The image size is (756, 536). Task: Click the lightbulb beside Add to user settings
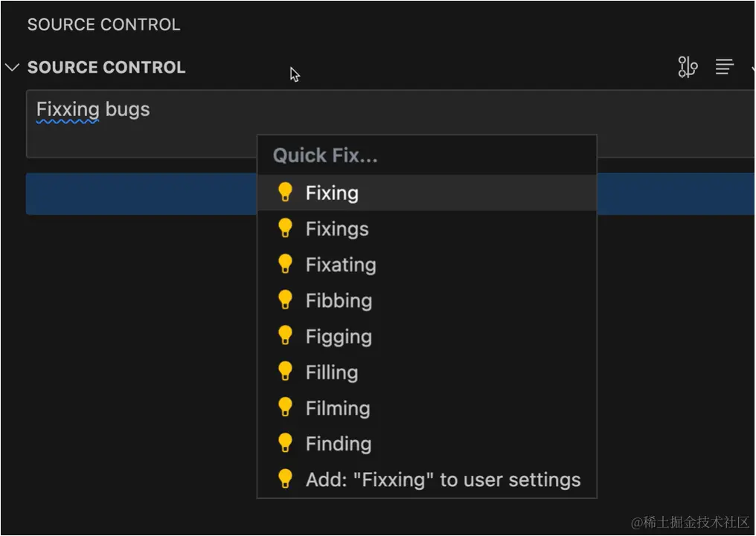pyautogui.click(x=285, y=479)
